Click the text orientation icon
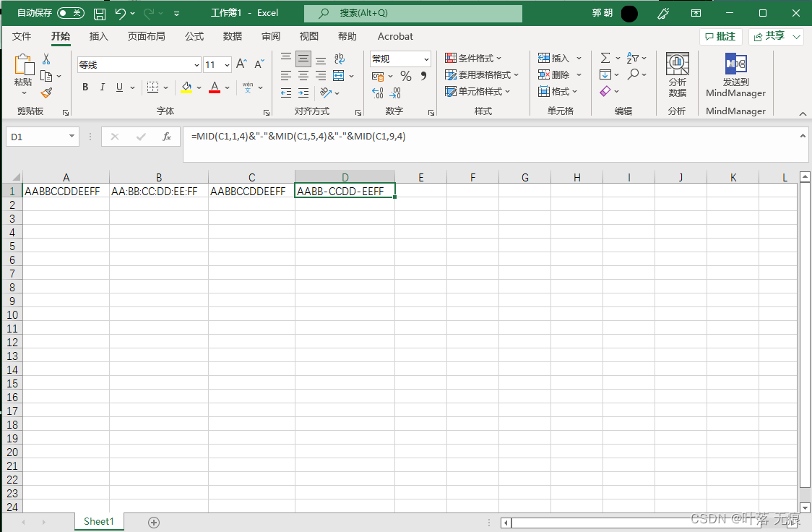812x532 pixels. (326, 93)
